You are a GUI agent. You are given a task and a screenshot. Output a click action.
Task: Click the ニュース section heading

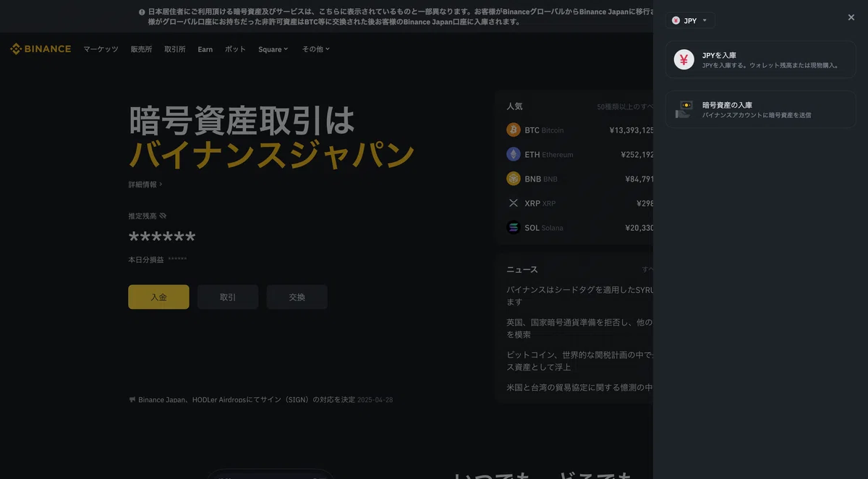[522, 269]
